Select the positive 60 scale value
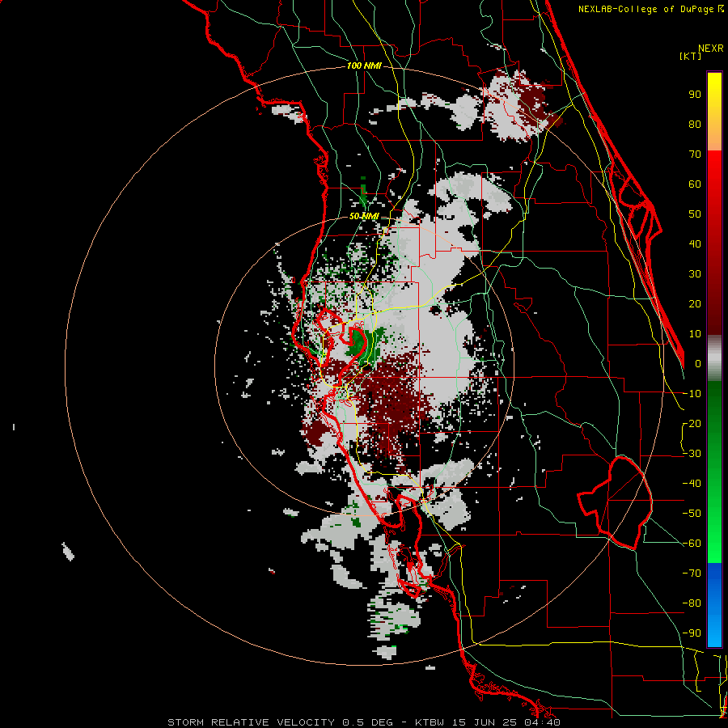728x728 pixels. [695, 184]
